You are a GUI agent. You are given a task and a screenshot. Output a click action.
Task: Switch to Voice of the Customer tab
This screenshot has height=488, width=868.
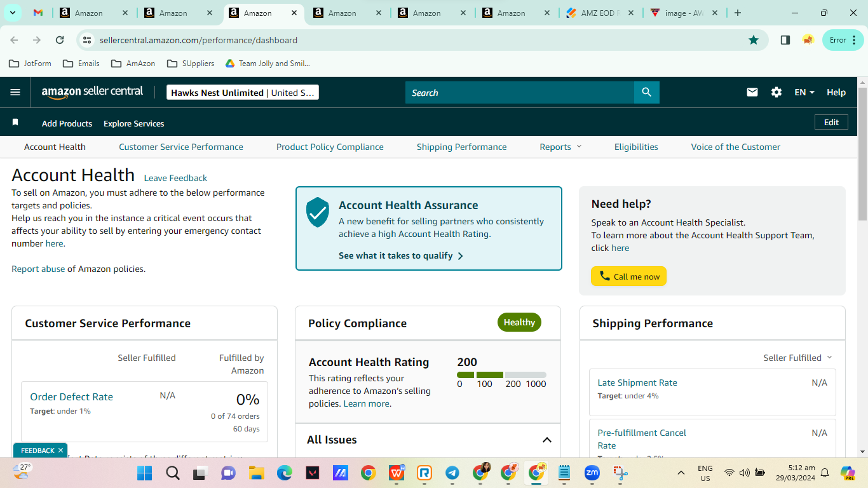[736, 147]
